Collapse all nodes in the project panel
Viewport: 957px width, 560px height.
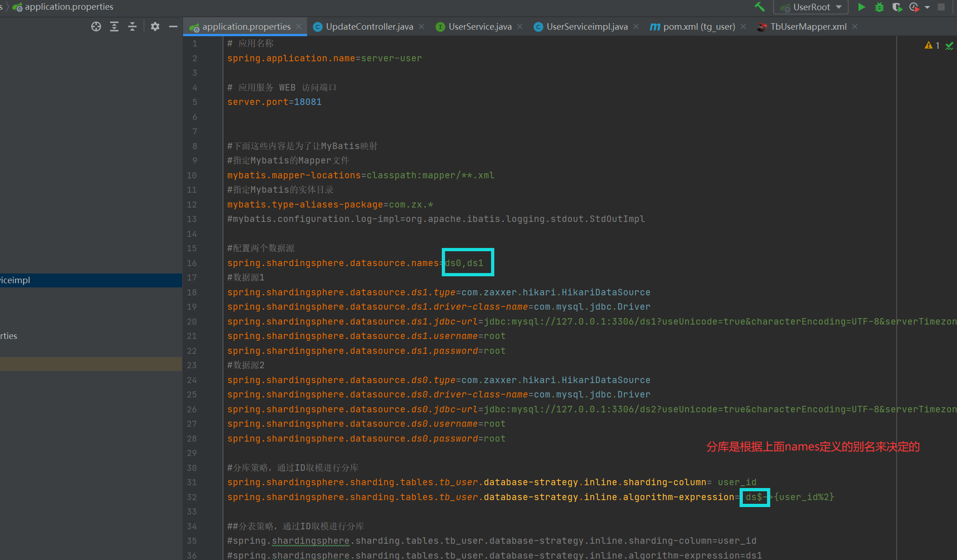coord(132,26)
